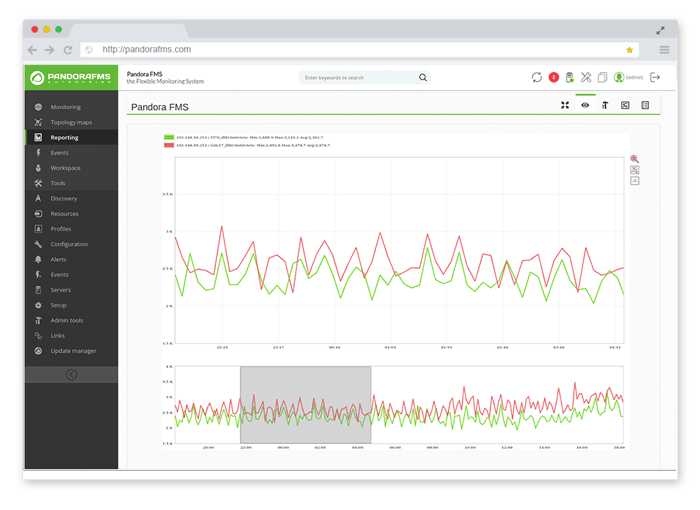Click the gray selection on overview chart
Viewport: 700px width, 510px height.
coord(305,405)
